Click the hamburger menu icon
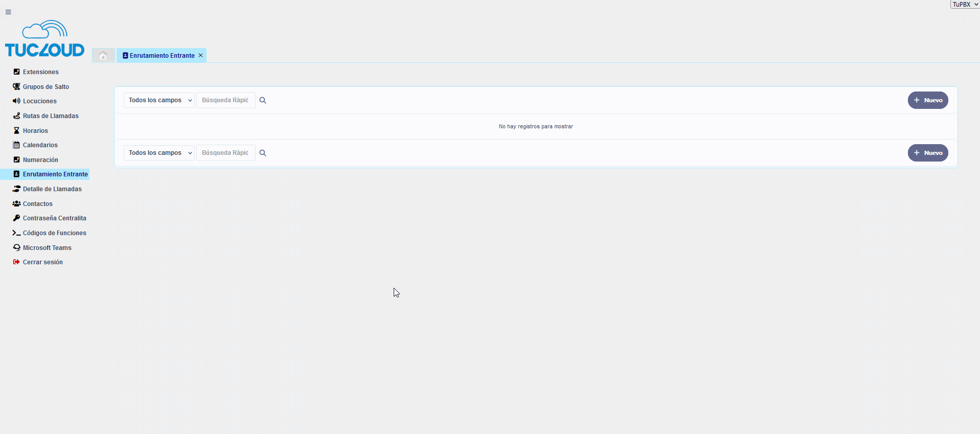 8,12
